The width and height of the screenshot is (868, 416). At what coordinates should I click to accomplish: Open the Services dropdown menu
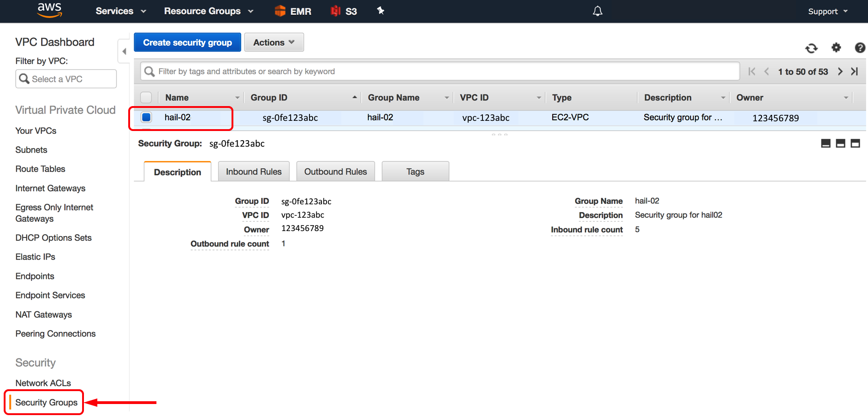(x=121, y=11)
